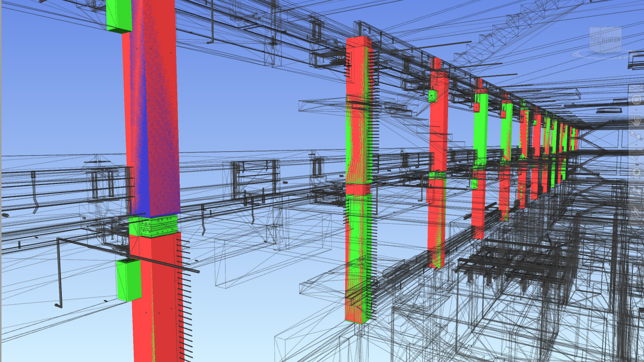The width and height of the screenshot is (644, 362).
Task: Choose the Look Around tool
Action: pos(636,172)
